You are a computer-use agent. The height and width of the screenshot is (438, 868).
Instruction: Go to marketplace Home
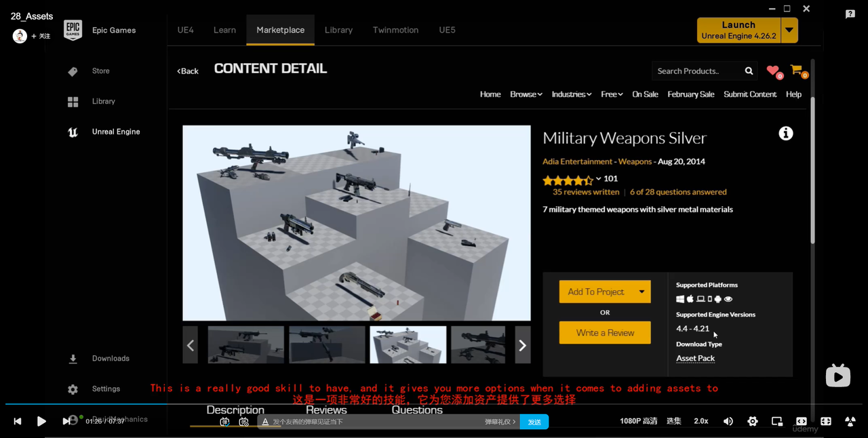490,94
